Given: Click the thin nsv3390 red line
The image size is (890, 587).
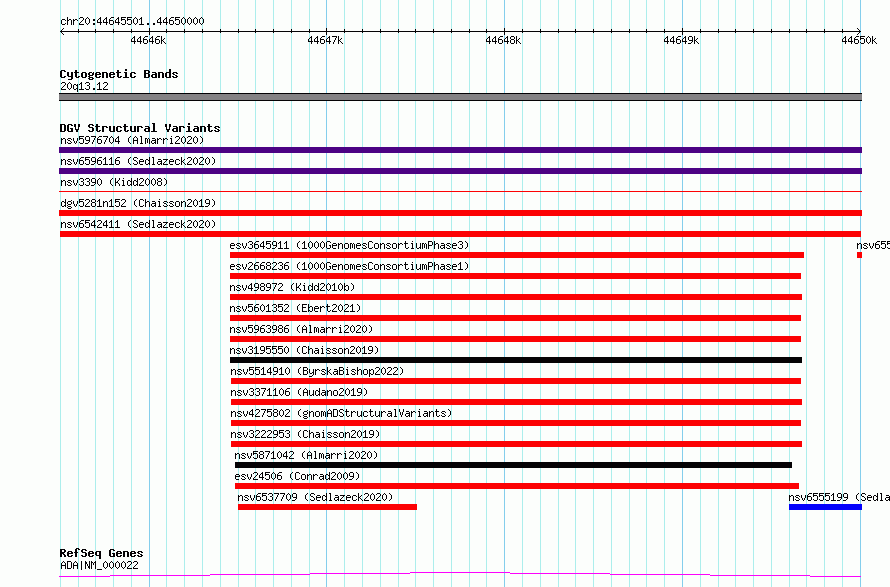Looking at the screenshot, I should click(460, 192).
